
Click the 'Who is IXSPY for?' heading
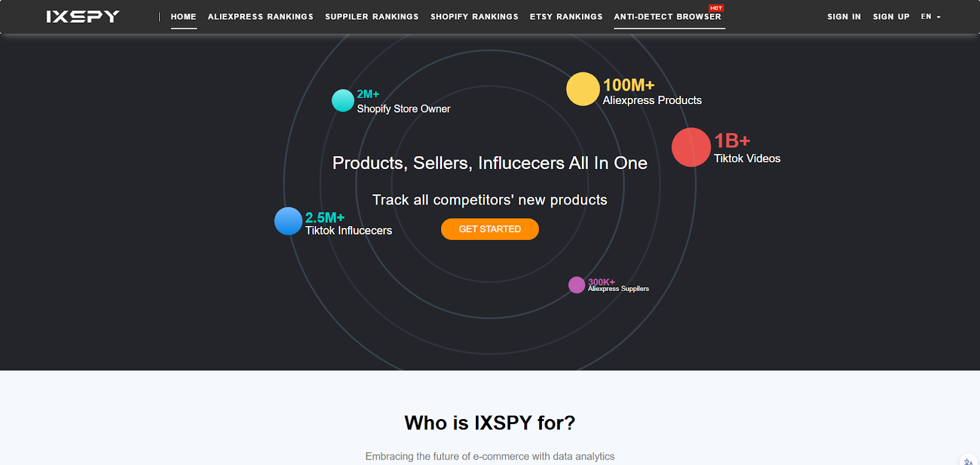[x=490, y=423]
